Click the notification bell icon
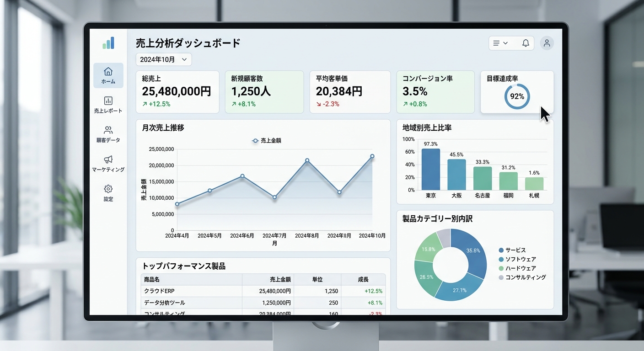Viewport: 644px width, 351px height. 525,43
